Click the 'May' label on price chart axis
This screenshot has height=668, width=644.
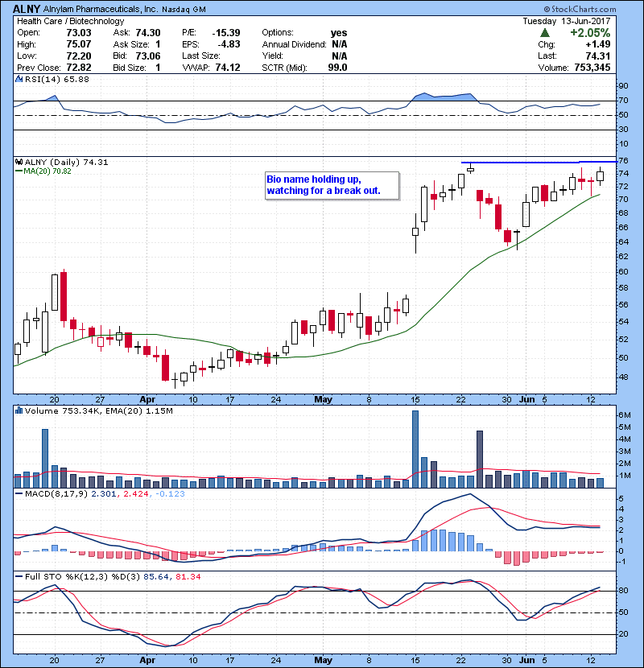[323, 400]
